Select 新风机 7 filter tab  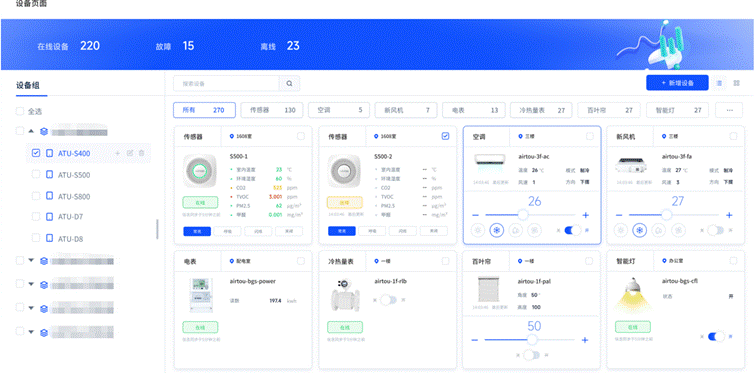406,110
